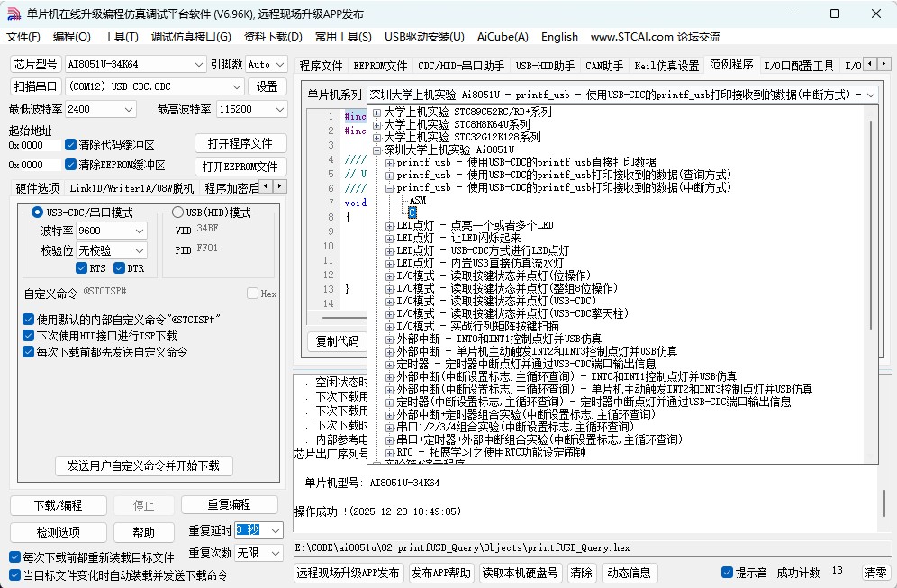Click the left tab-scroll arrow beside I/O tabs
Screen dimensions: 897x588
[869, 64]
